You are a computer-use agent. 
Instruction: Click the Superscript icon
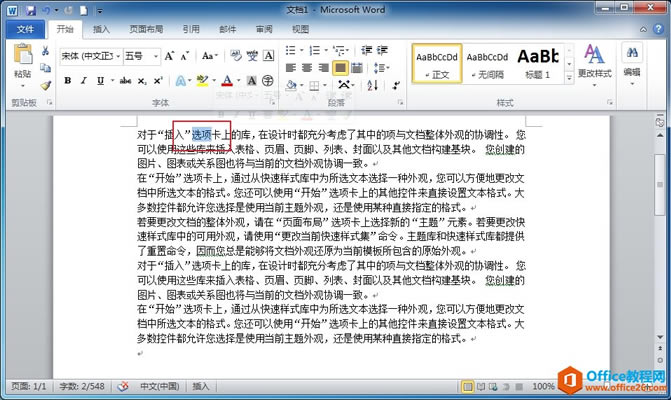point(158,81)
